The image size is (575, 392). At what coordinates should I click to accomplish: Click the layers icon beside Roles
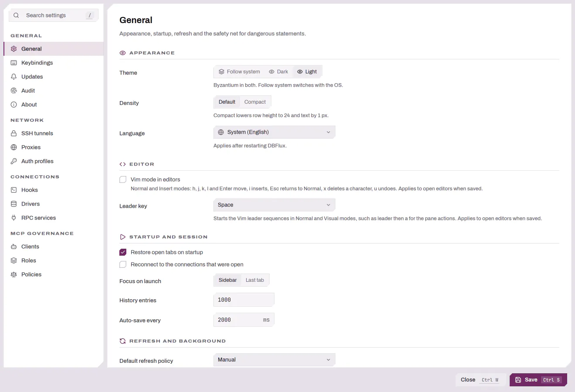[14, 260]
